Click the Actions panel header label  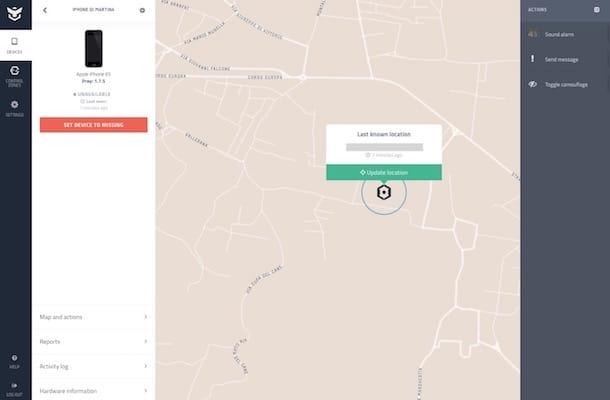(537, 10)
